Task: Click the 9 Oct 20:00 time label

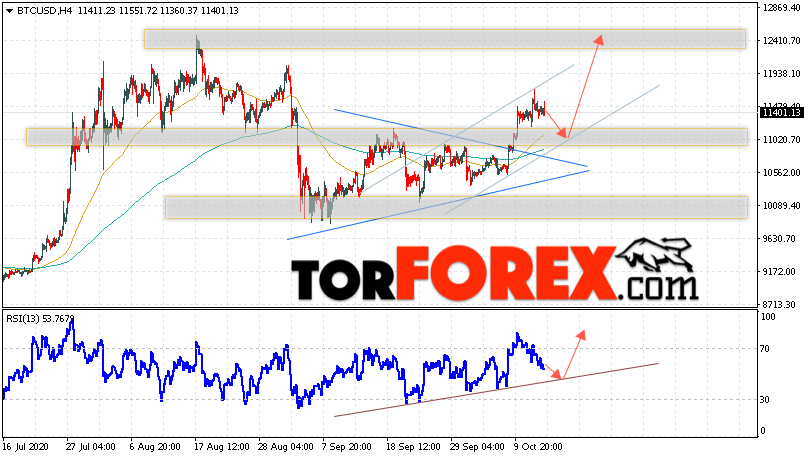Action: pos(538,447)
